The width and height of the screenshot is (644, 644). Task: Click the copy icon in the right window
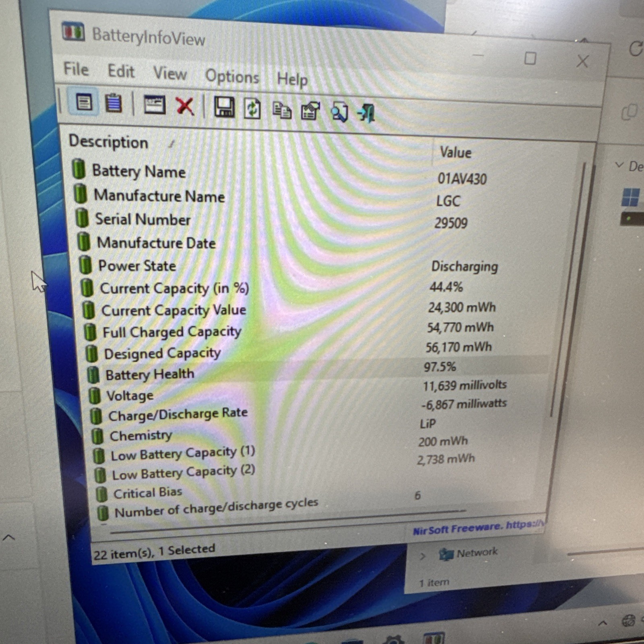(x=629, y=112)
